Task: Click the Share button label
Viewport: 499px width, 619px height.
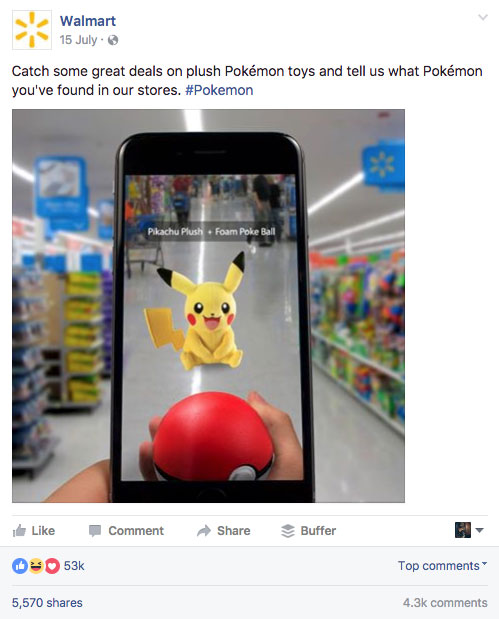Action: (234, 531)
